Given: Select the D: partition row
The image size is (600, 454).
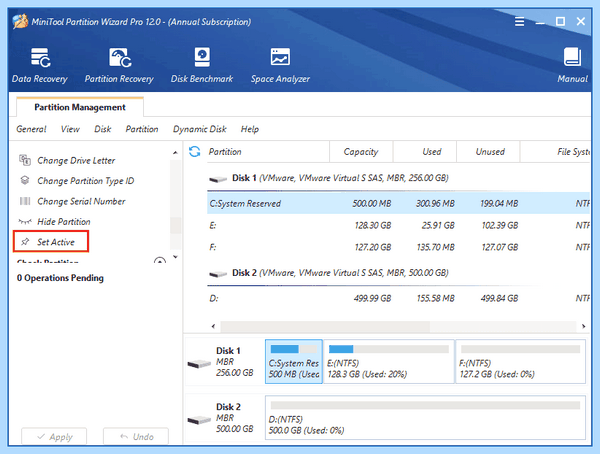Looking at the screenshot, I should (x=398, y=298).
